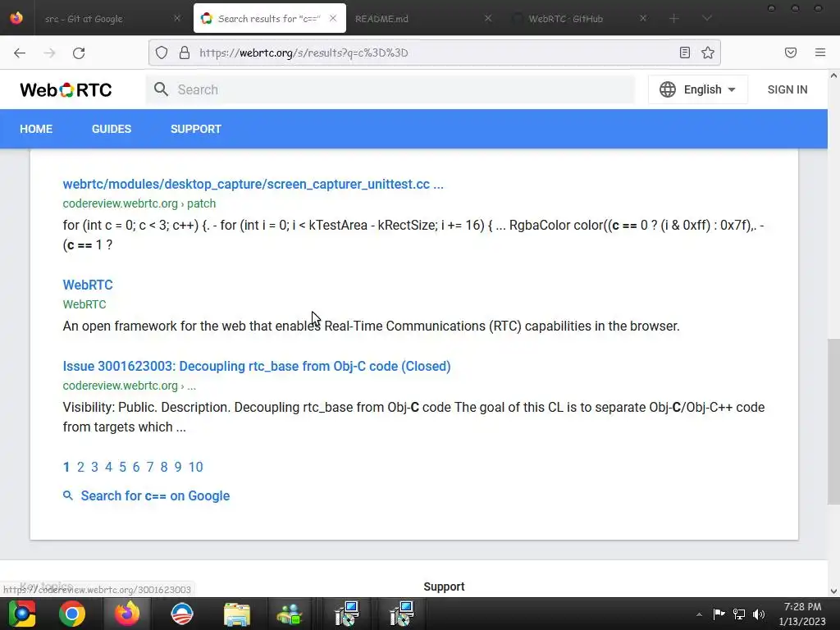
Task: Open the 'WebRTC' search result link
Action: 88,285
